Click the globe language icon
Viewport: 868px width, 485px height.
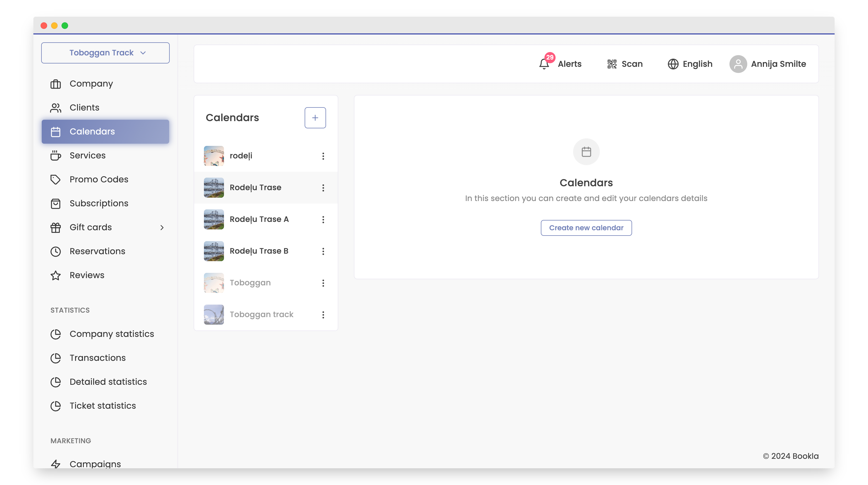673,64
